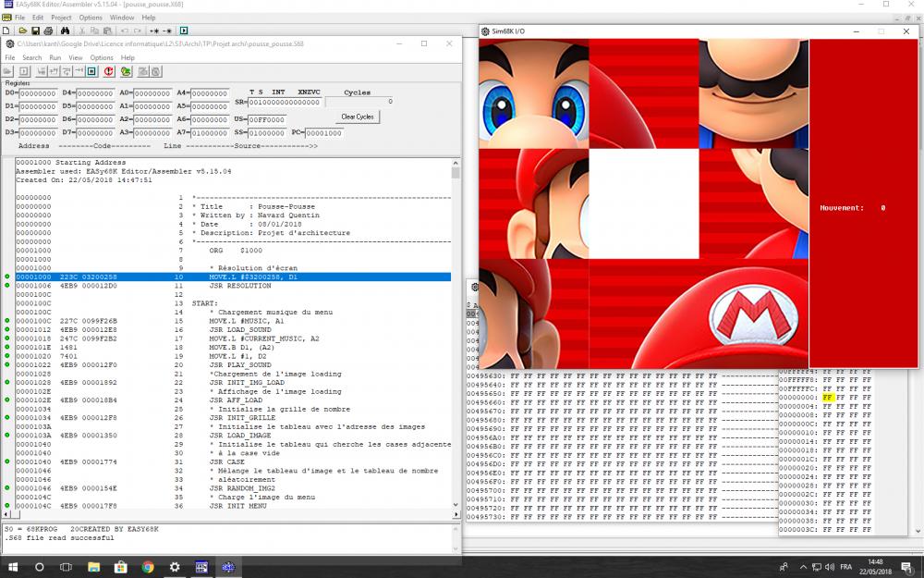Viewport: 924px width, 578px height.
Task: Click the yellow highlighted FF memory byte
Action: pyautogui.click(x=828, y=398)
